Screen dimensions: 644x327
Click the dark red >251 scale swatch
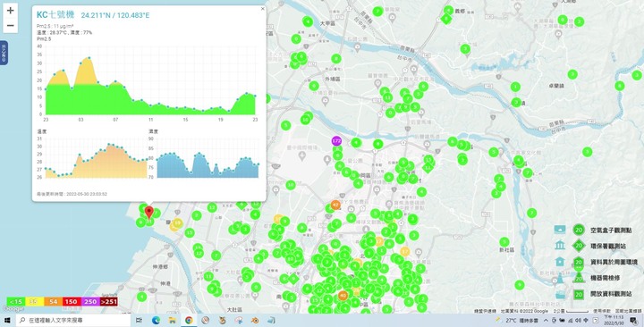coord(109,302)
